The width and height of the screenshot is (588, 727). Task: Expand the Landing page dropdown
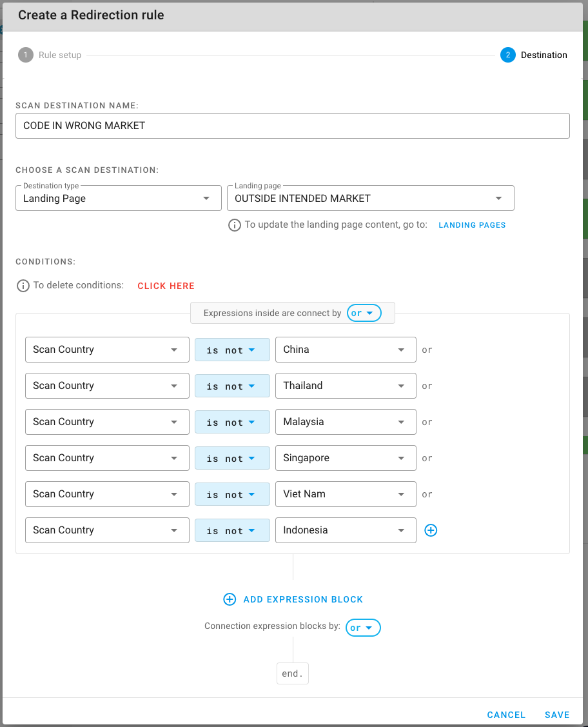click(371, 198)
